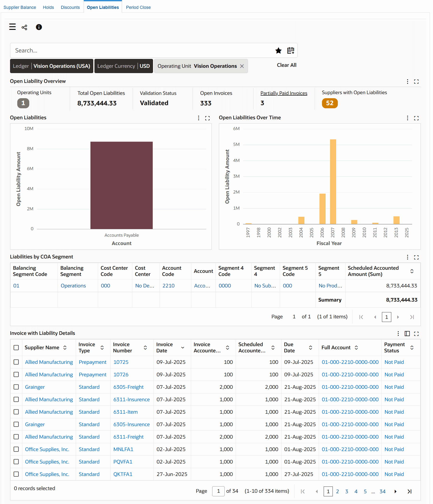This screenshot has height=504, width=433.
Task: Open the Period Close tab
Action: 138,7
